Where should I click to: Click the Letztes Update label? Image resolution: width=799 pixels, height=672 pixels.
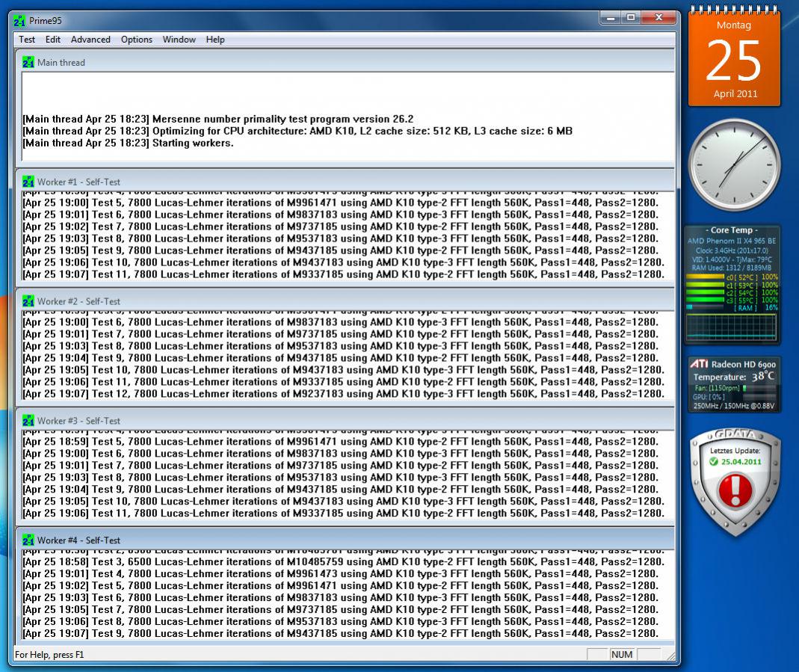735,451
